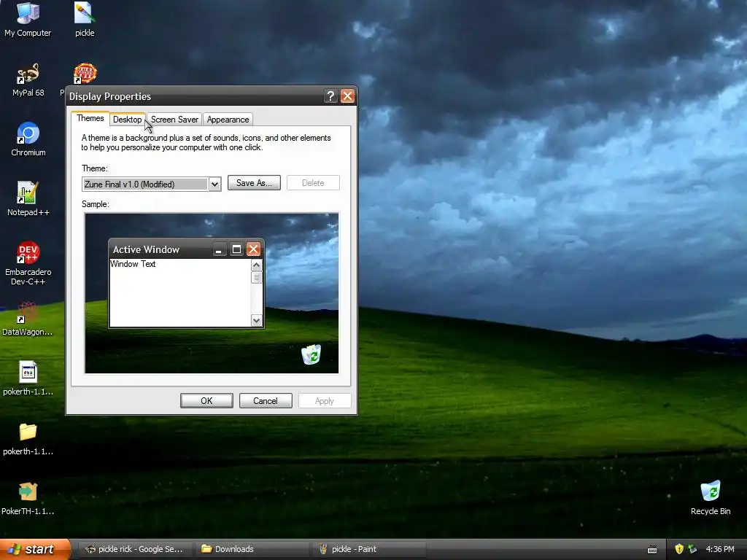Select the Notepad++ desktop shortcut
The height and width of the screenshot is (560, 747).
tap(28, 198)
